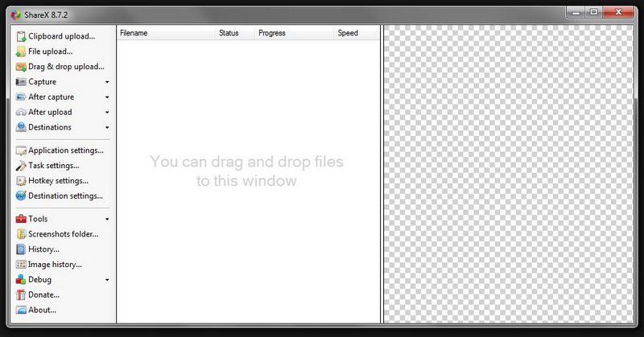This screenshot has height=337, width=644.
Task: Open the After capture menu label
Action: [x=52, y=97]
